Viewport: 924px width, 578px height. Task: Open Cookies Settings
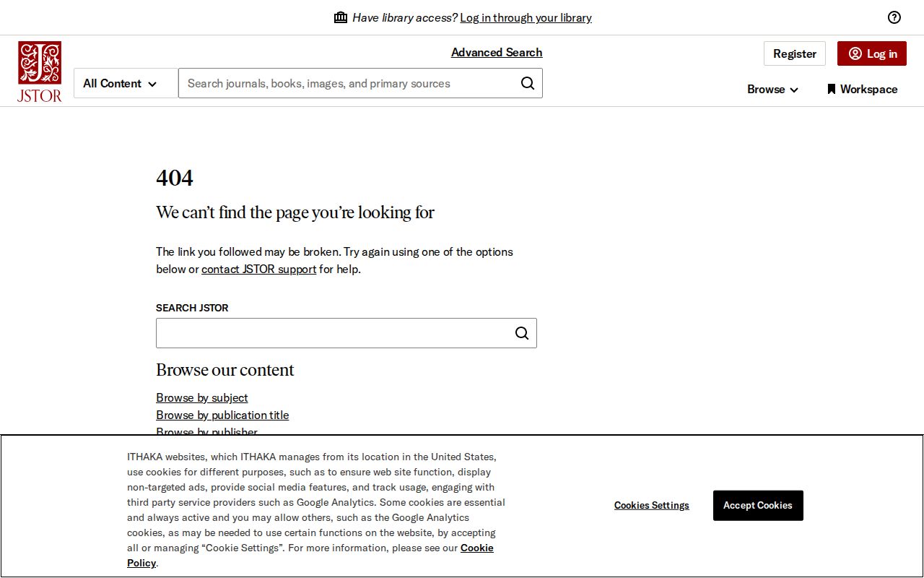pyautogui.click(x=651, y=505)
